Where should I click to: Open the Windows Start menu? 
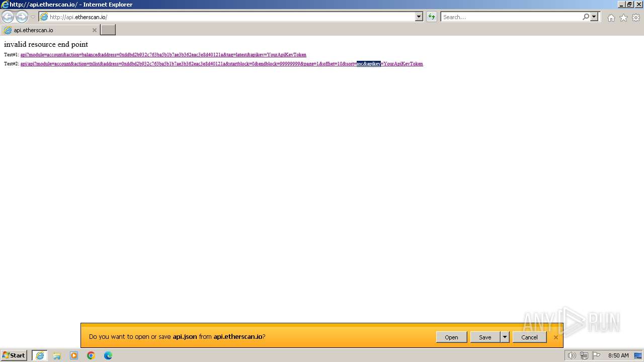(14, 355)
